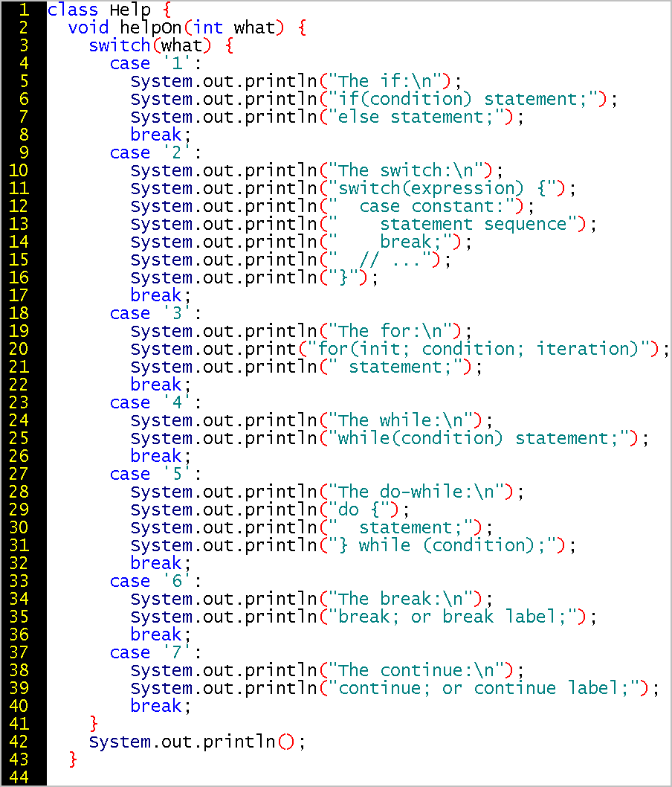Click the "The while:\n" println line

tap(311, 420)
